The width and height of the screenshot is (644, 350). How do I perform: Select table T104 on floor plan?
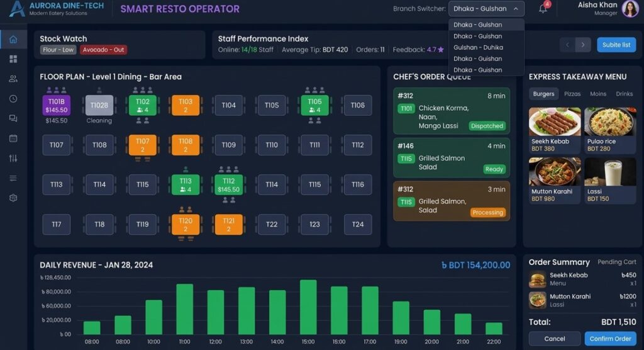click(x=229, y=105)
